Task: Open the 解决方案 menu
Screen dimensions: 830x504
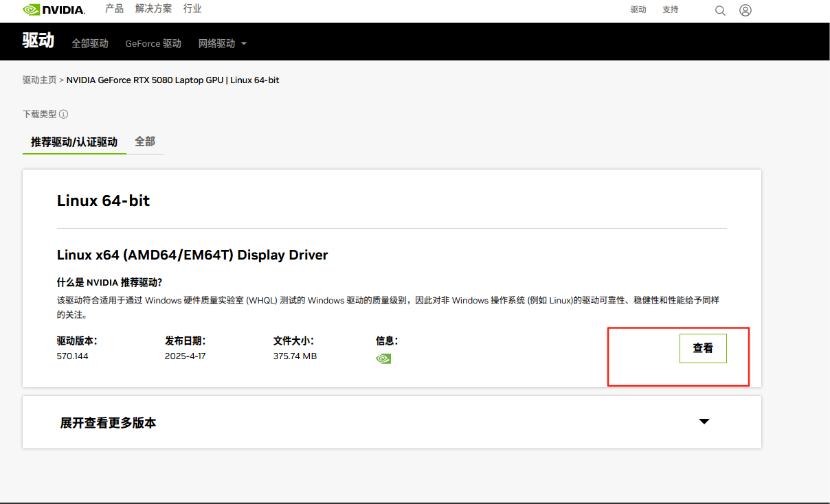Action: [x=154, y=9]
